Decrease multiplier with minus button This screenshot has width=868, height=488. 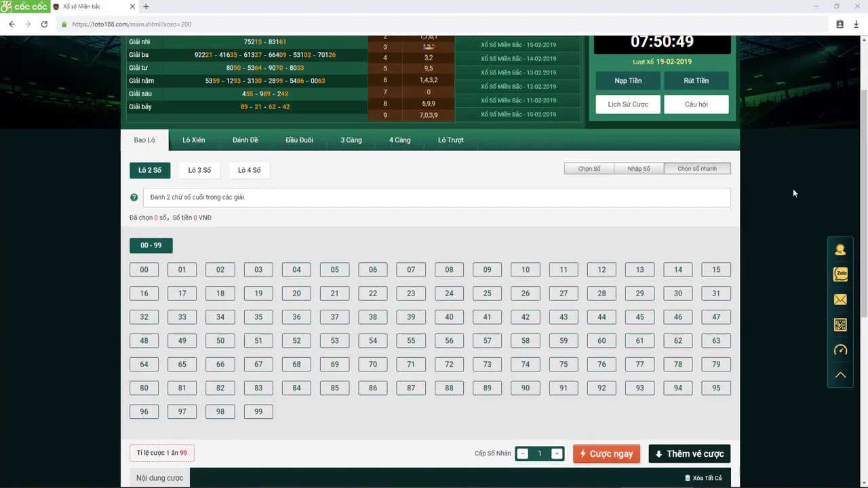[522, 453]
